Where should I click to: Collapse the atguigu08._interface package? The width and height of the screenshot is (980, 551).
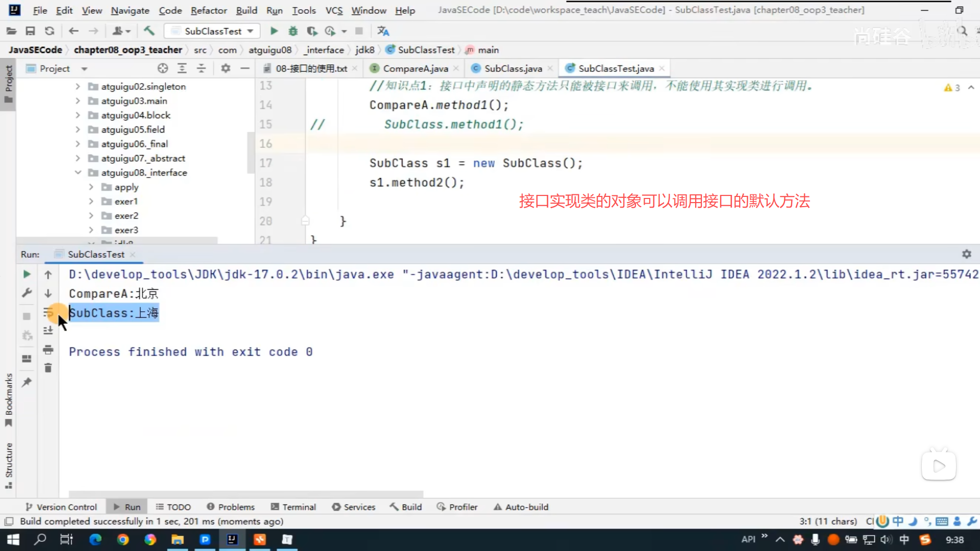click(x=78, y=172)
